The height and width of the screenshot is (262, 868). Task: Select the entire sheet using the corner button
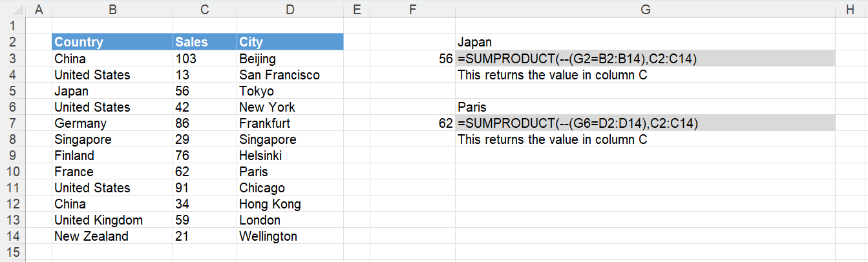12,9
